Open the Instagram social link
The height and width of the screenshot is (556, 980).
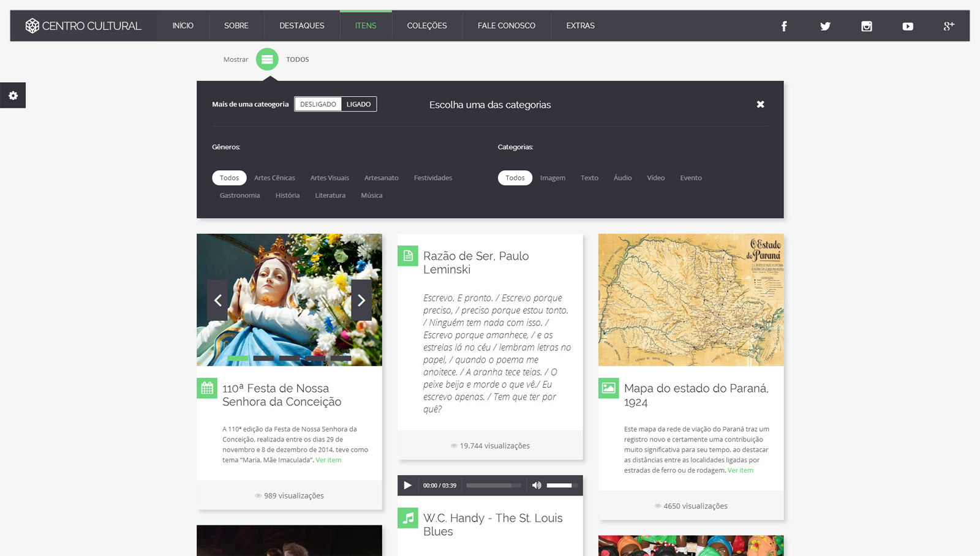[x=867, y=26]
